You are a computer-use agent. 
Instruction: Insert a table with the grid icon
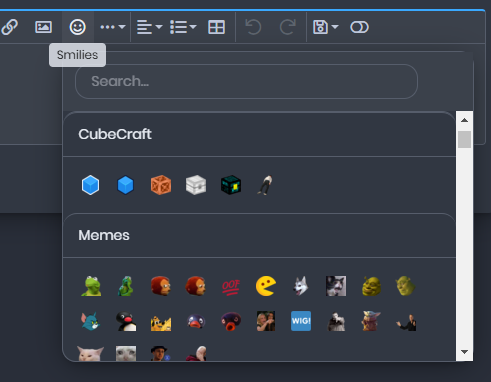(x=216, y=27)
